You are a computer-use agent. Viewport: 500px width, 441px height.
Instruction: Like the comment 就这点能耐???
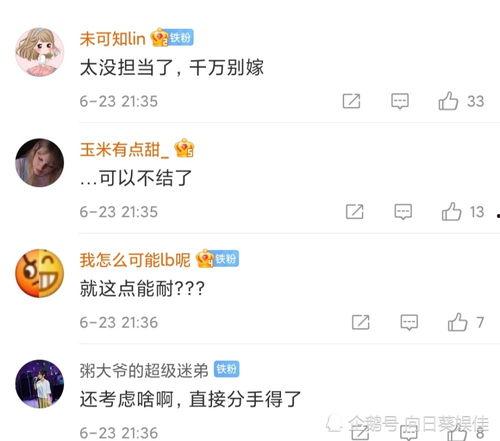pos(457,322)
